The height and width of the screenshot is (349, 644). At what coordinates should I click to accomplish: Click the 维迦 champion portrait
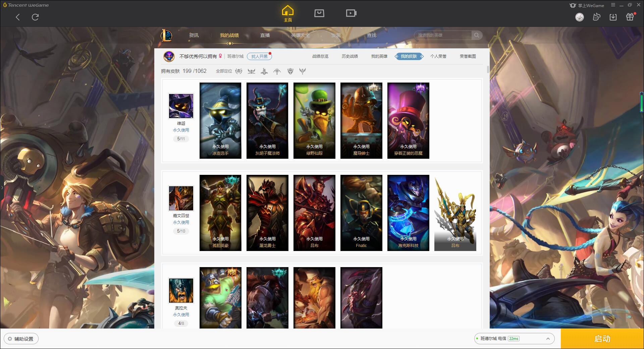pyautogui.click(x=181, y=106)
